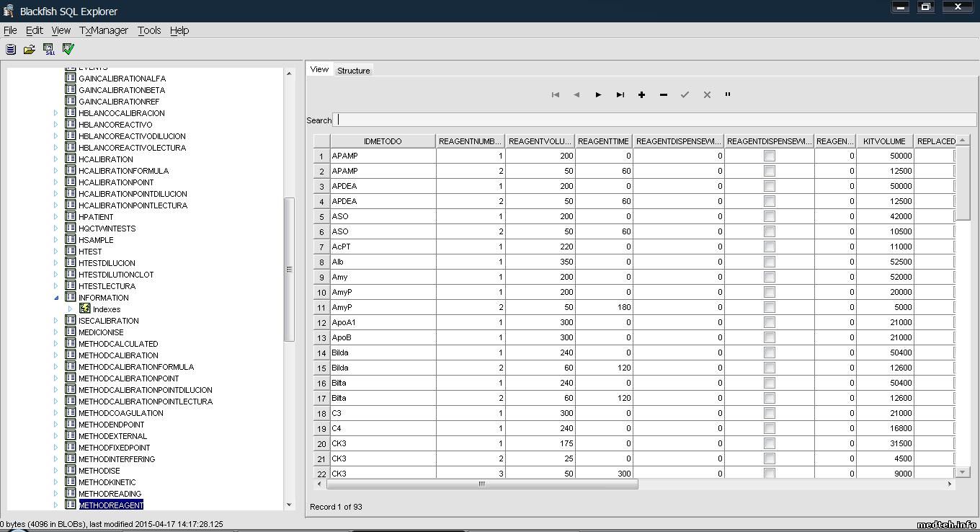Jump to the last record

620,94
